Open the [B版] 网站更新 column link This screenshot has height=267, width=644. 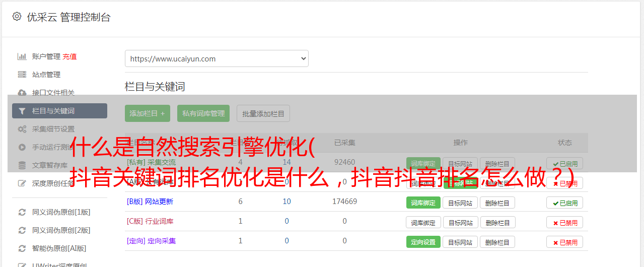click(150, 202)
